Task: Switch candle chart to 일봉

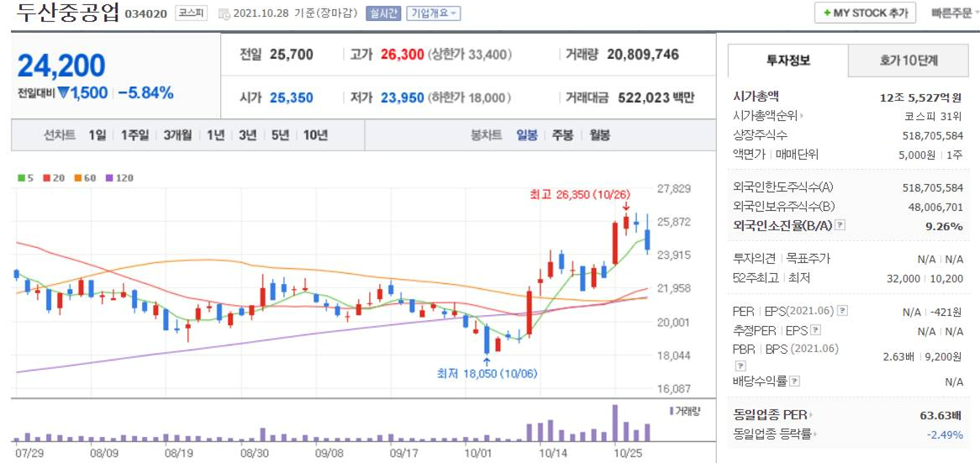Action: click(526, 135)
